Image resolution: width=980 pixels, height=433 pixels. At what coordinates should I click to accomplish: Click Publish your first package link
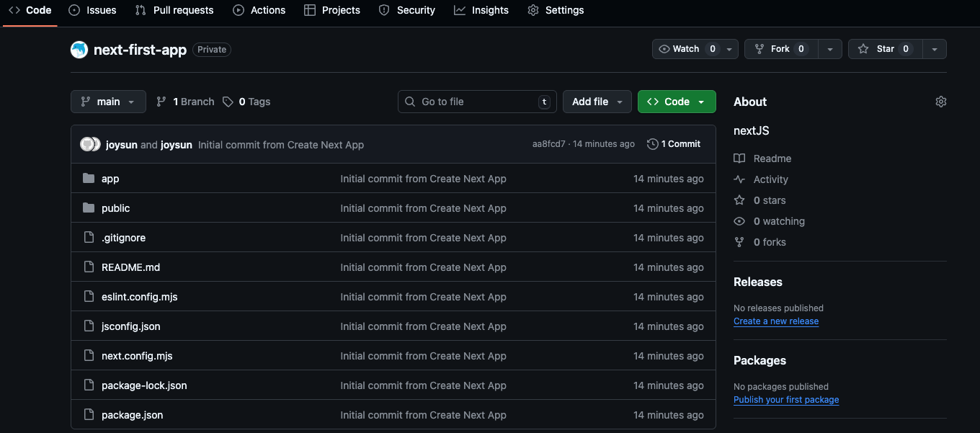pyautogui.click(x=786, y=400)
